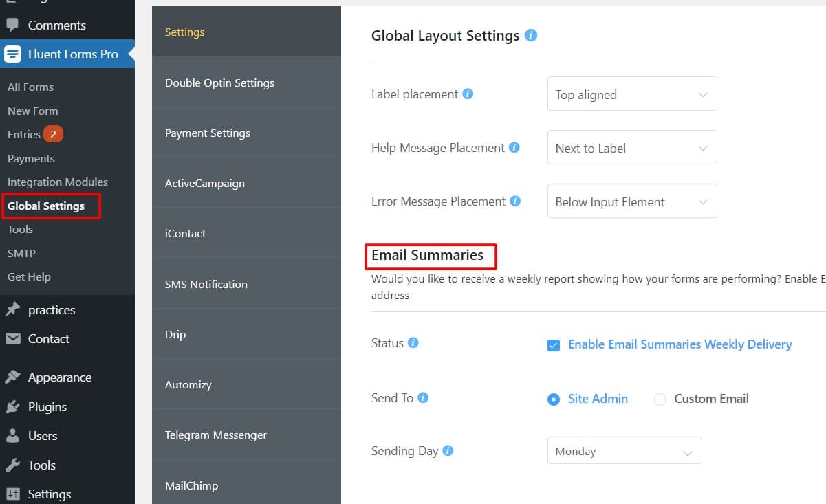826x504 pixels.
Task: Open the Sending Day dropdown
Action: [624, 451]
